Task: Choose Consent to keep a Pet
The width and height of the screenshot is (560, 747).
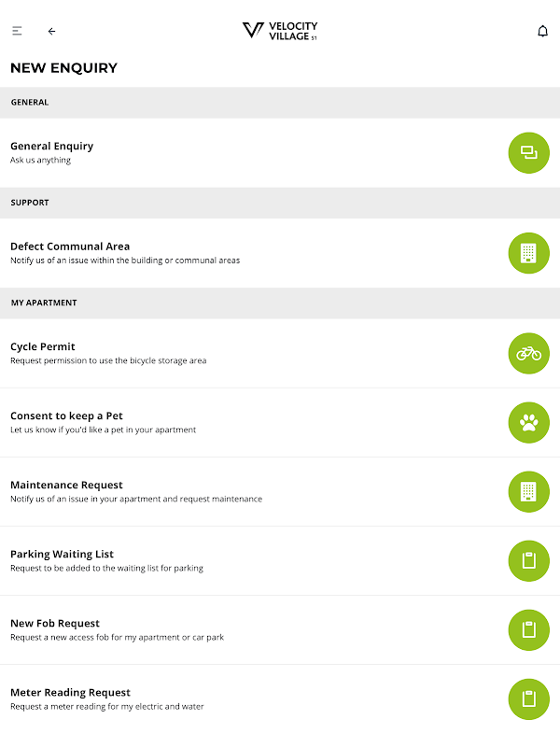Action: click(x=66, y=416)
